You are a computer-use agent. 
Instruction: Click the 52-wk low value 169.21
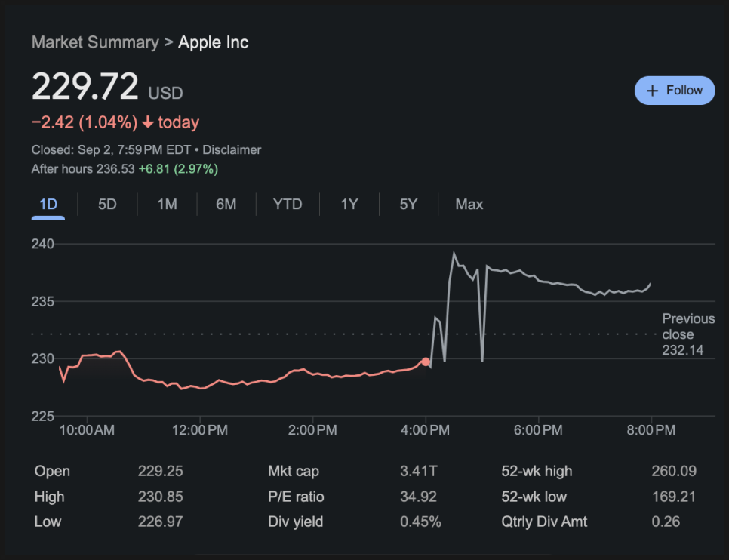tap(674, 497)
